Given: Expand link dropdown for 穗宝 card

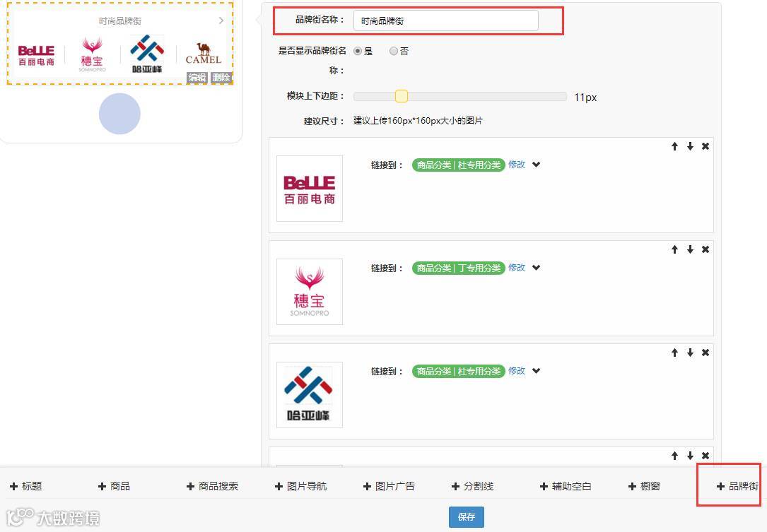Looking at the screenshot, I should click(536, 268).
